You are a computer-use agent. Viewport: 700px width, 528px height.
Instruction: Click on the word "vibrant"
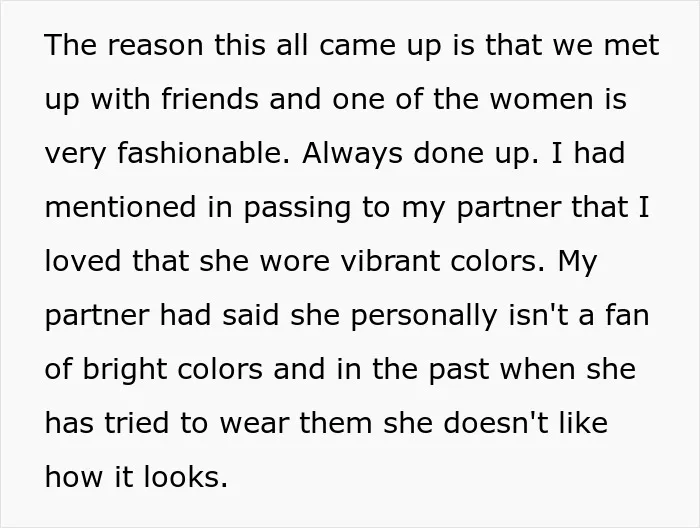point(390,261)
